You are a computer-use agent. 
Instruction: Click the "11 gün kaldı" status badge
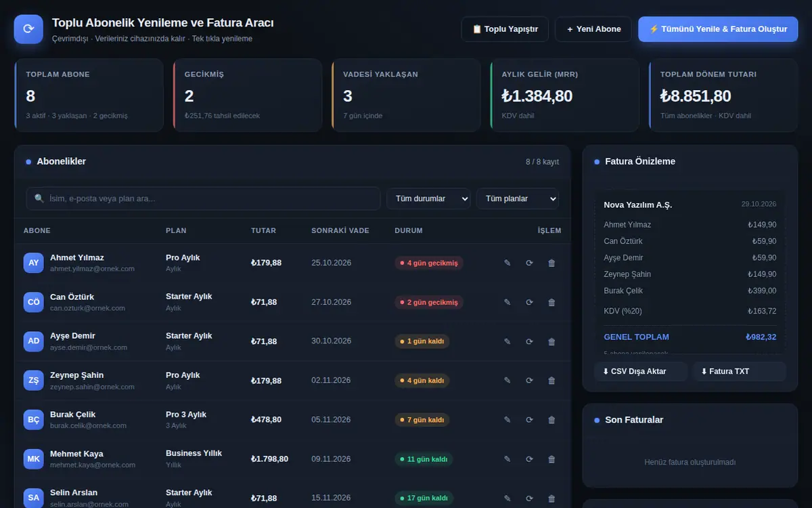424,459
